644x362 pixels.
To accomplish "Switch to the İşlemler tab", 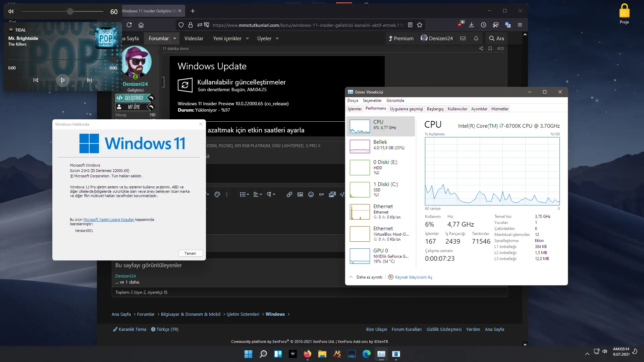I will click(x=355, y=109).
